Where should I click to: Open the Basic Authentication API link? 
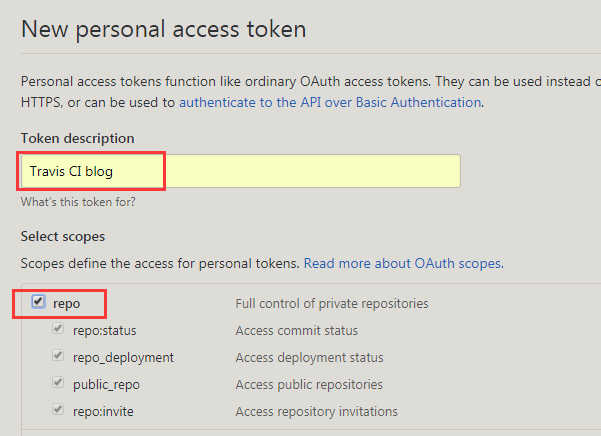330,102
